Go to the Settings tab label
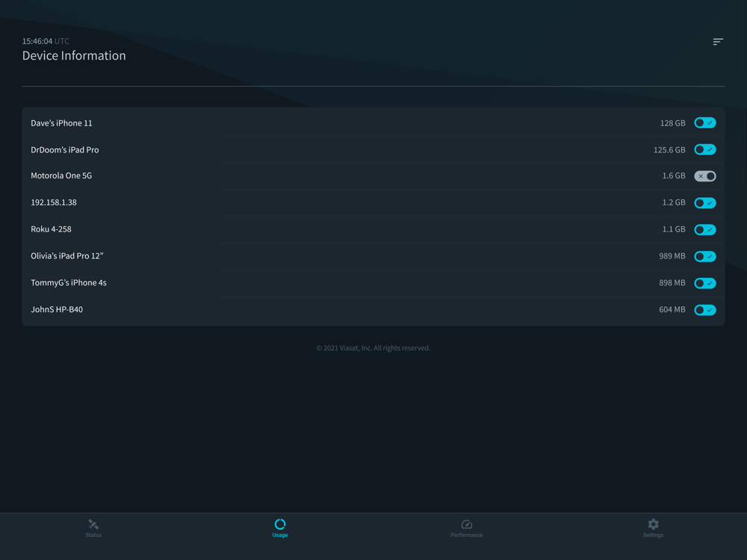The image size is (747, 560). pos(653,535)
